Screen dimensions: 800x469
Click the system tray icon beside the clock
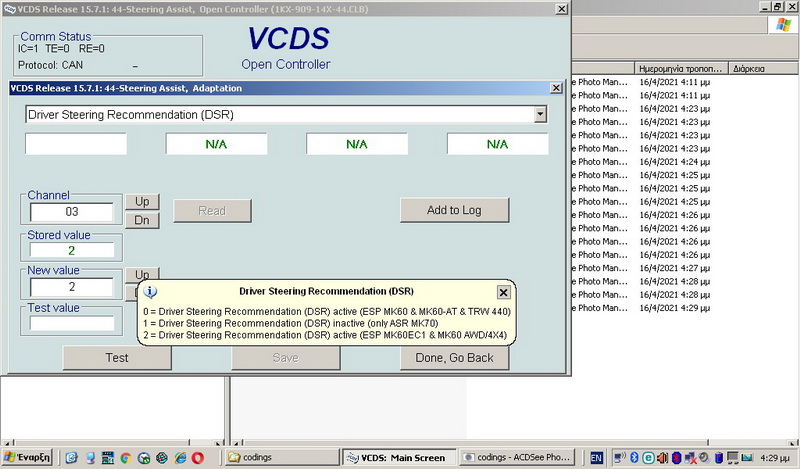click(746, 458)
